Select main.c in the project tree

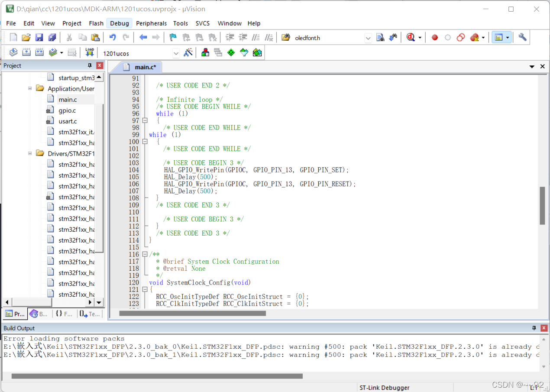pyautogui.click(x=68, y=100)
